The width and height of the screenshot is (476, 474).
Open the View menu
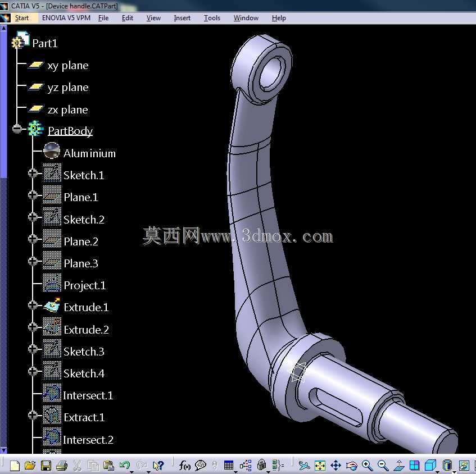pyautogui.click(x=153, y=18)
